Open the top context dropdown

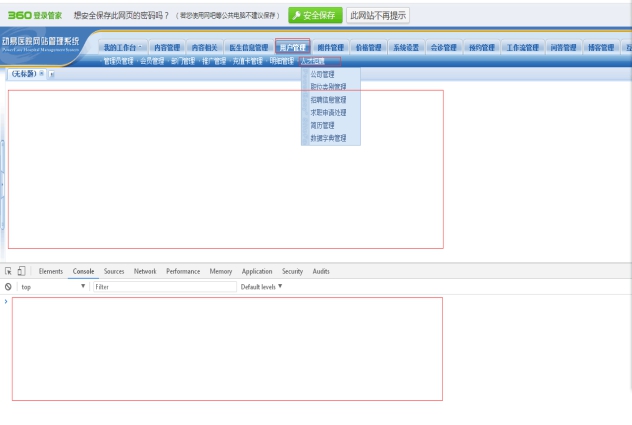click(53, 287)
